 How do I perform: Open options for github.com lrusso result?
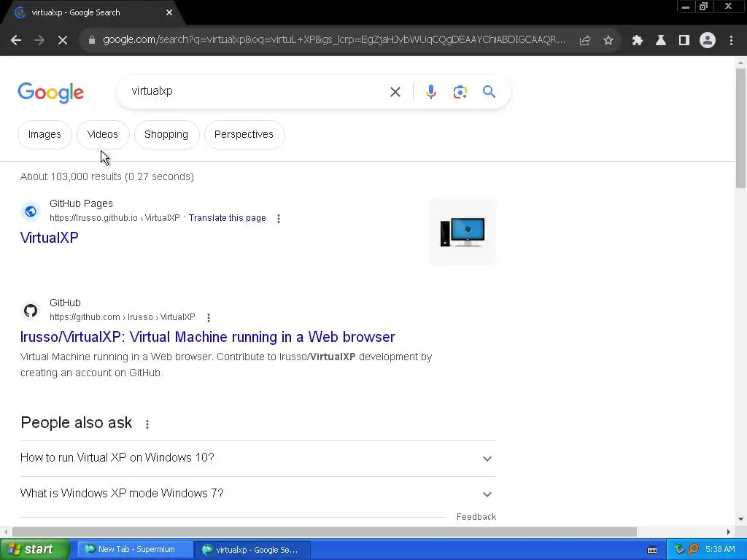click(x=208, y=318)
